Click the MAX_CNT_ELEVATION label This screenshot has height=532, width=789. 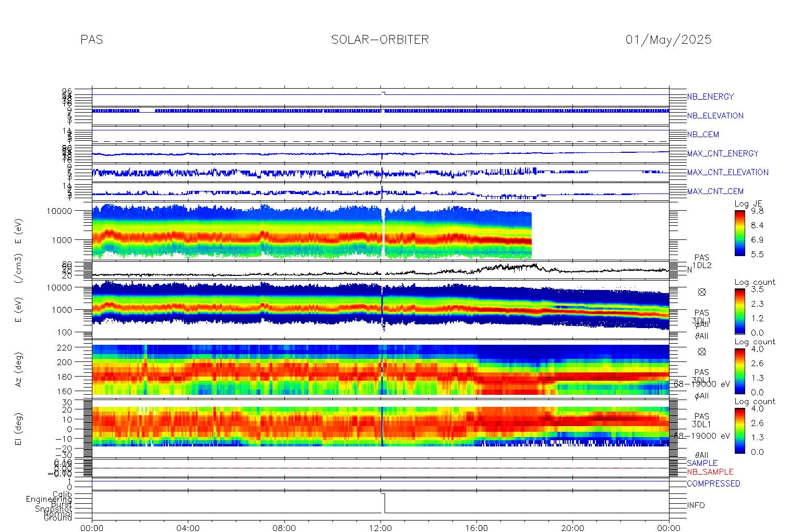[x=727, y=172]
